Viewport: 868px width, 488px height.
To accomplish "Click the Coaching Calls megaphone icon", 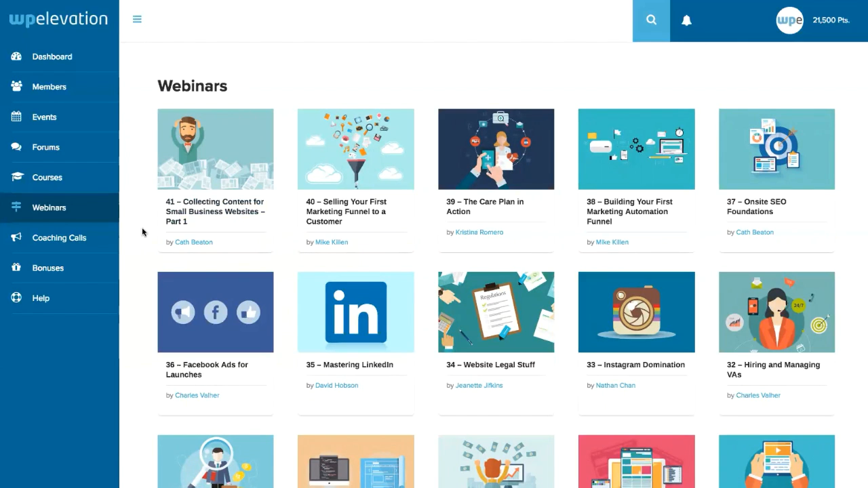I will pos(16,237).
